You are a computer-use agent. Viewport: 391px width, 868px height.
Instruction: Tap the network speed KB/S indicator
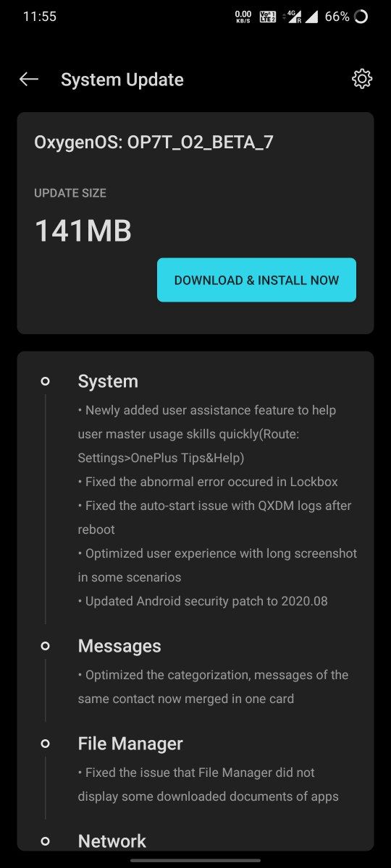[243, 16]
